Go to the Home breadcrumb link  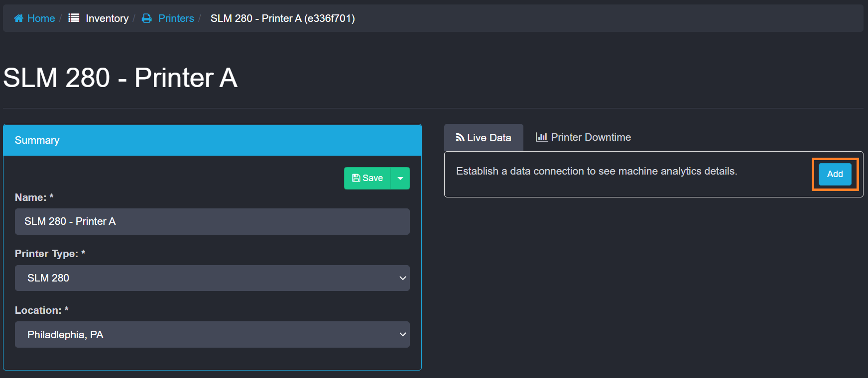[41, 18]
